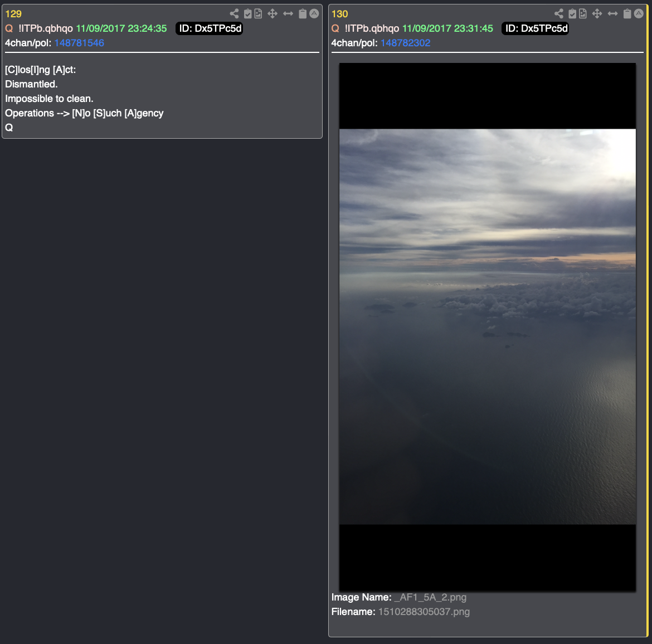Share post 129 via the share icon
Screen dimensions: 652x644
234,14
